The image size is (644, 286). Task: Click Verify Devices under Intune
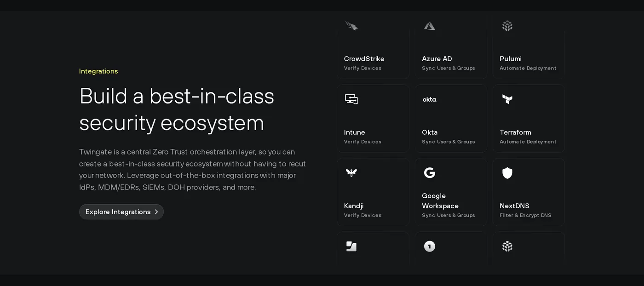pyautogui.click(x=363, y=142)
